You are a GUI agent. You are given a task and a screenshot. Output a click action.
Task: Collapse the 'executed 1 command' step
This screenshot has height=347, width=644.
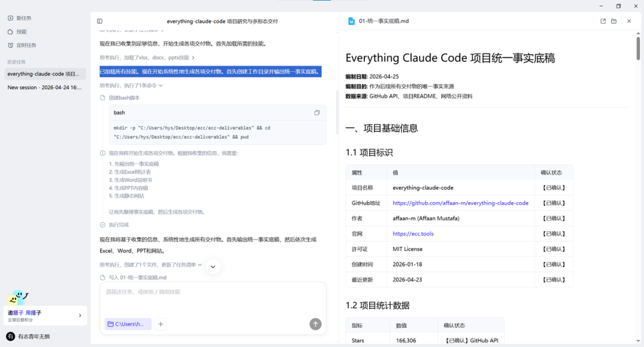131,85
